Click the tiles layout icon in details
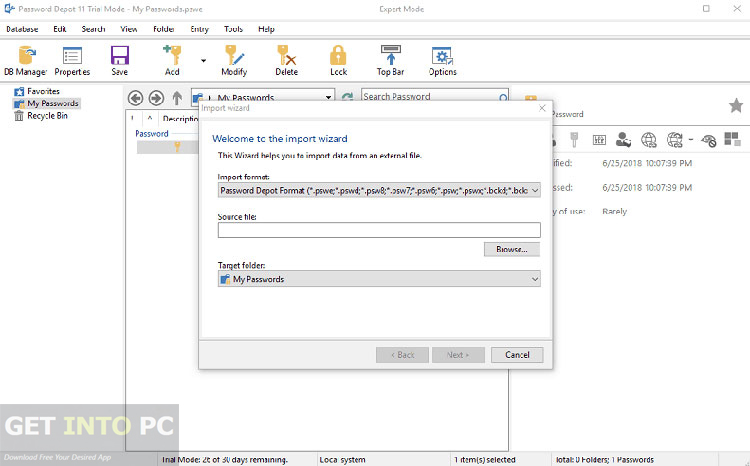This screenshot has width=750, height=466. click(732, 139)
